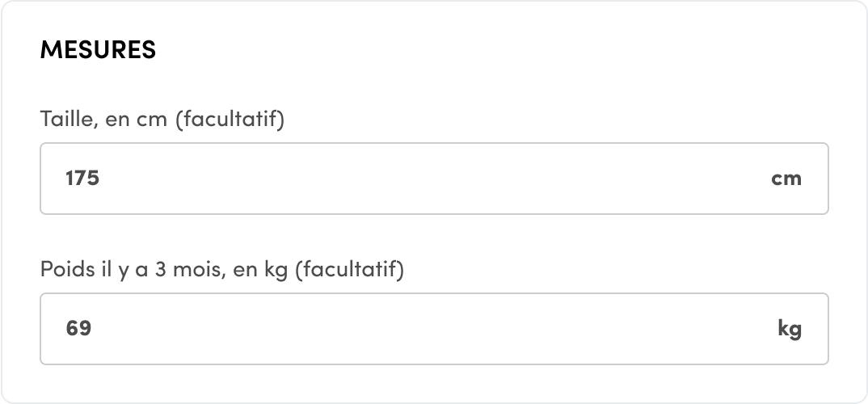Place cursor on the 175 value
The height and width of the screenshot is (404, 868).
[x=82, y=179]
